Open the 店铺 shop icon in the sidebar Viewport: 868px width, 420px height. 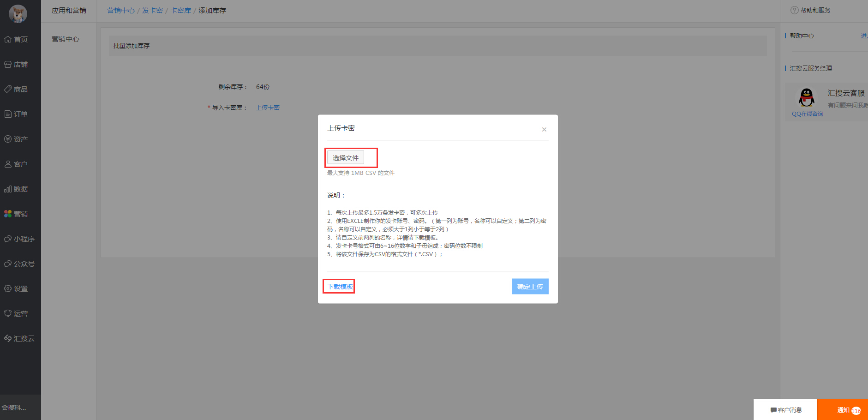click(8, 65)
